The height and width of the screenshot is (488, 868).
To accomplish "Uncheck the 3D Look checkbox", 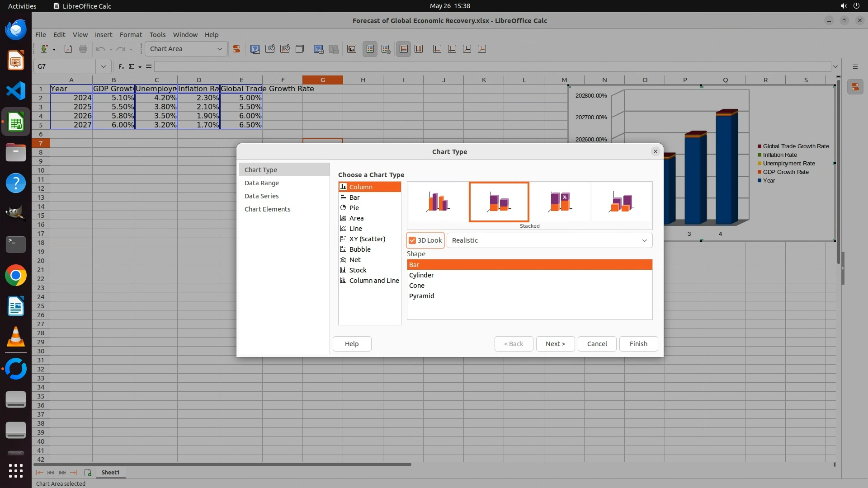I will pyautogui.click(x=412, y=240).
